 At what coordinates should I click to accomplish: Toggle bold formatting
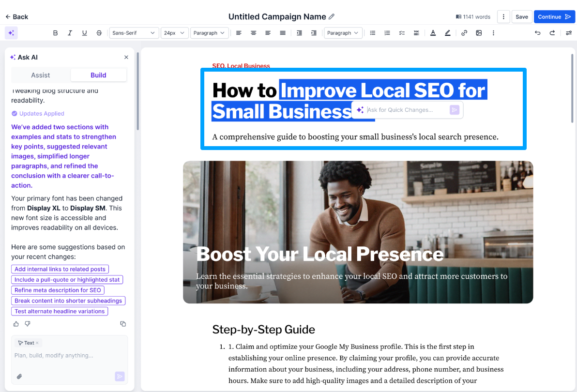pos(55,33)
